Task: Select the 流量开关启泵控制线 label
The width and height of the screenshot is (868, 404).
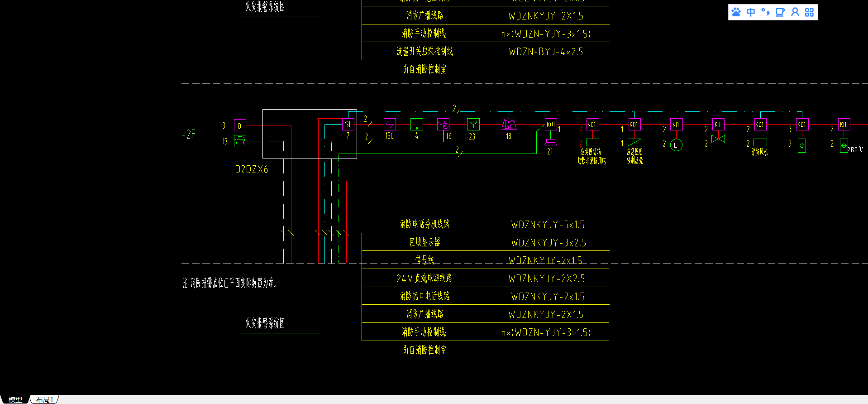Action: pos(424,51)
